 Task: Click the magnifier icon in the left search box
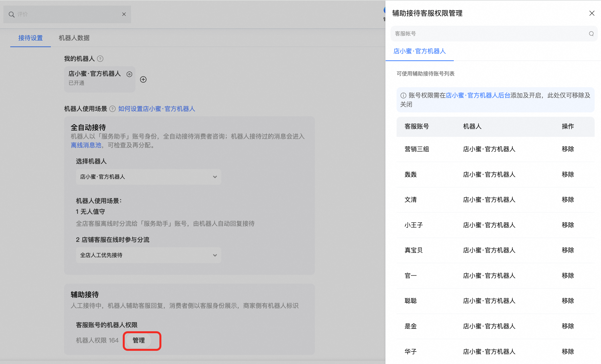[x=11, y=14]
